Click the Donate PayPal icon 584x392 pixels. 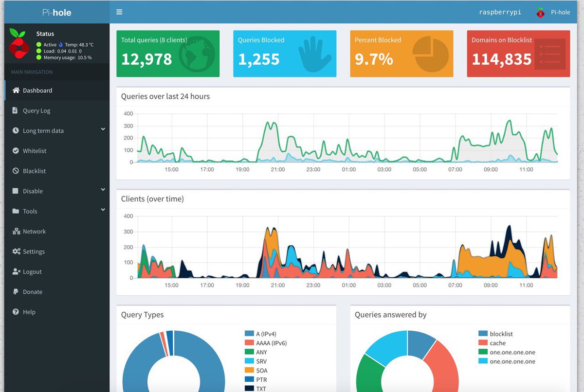pyautogui.click(x=16, y=292)
